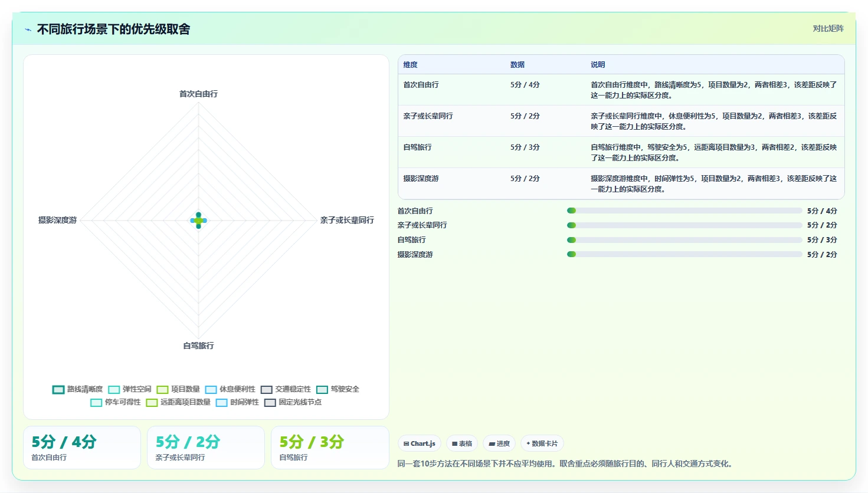Viewport: 868px width, 493px height.
Task: Toggle the 交通稳定性 legend series
Action: point(286,389)
